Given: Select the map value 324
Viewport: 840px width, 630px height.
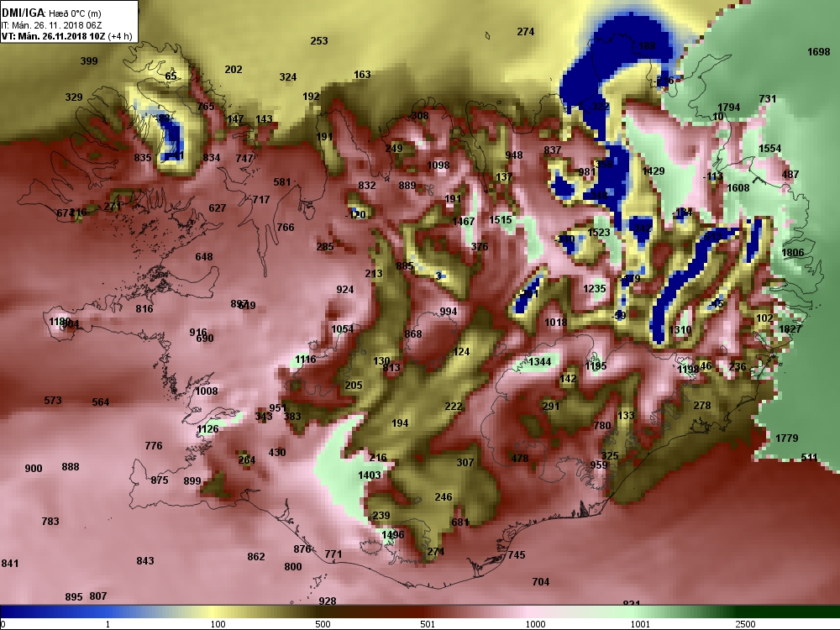Looking at the screenshot, I should click(x=288, y=77).
